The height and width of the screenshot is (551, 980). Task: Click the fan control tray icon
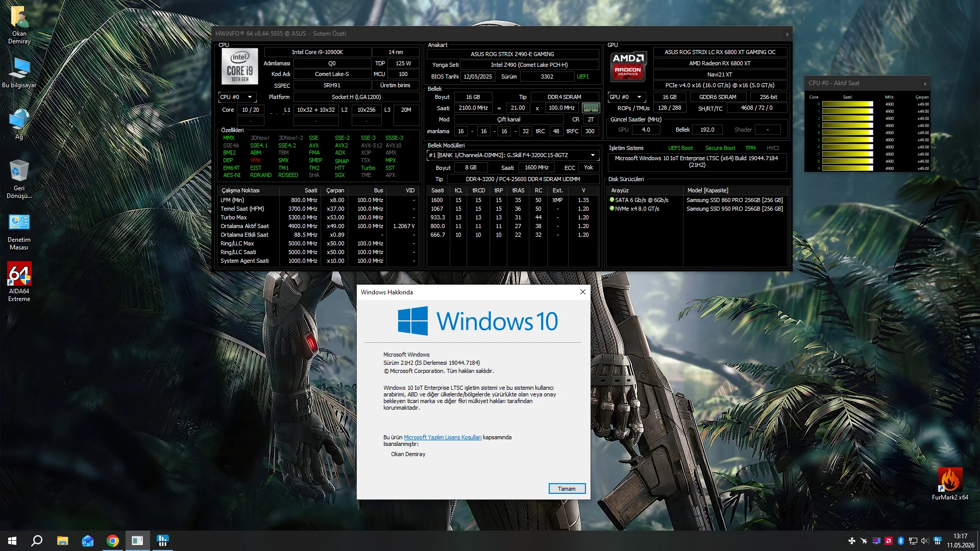coord(851,541)
